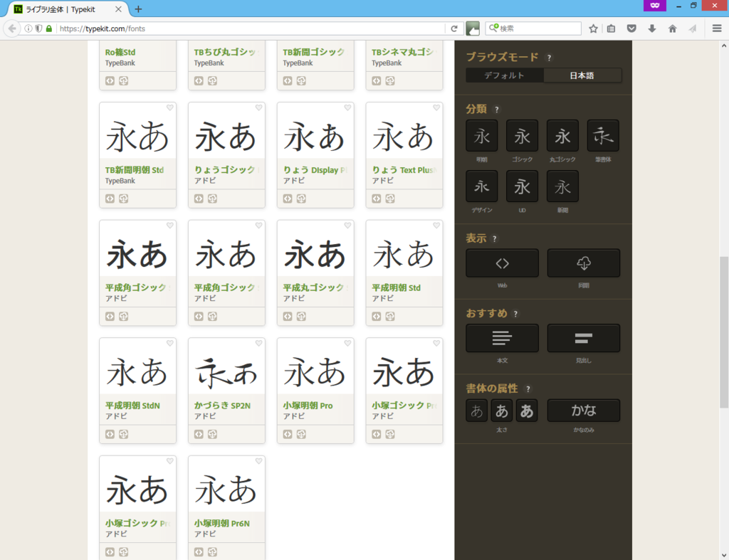Select the 新聞 classification filter

point(562,186)
